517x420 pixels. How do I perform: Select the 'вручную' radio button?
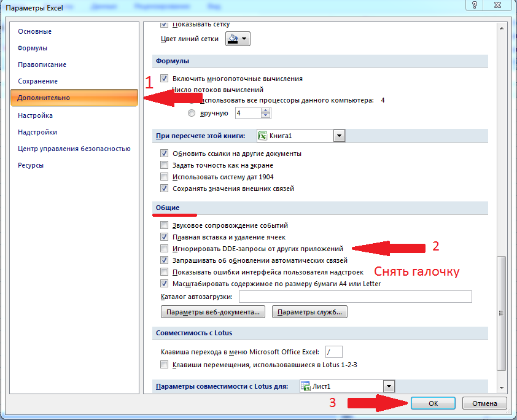[x=192, y=112]
